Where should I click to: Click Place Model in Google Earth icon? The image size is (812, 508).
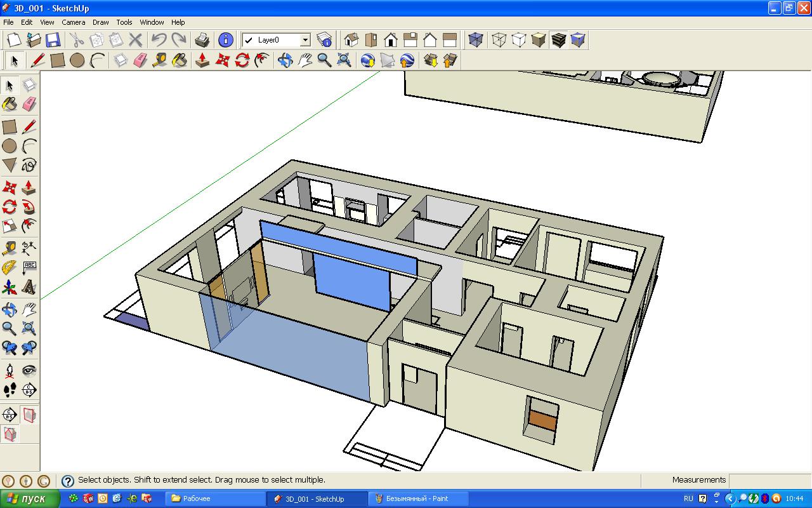(x=407, y=60)
